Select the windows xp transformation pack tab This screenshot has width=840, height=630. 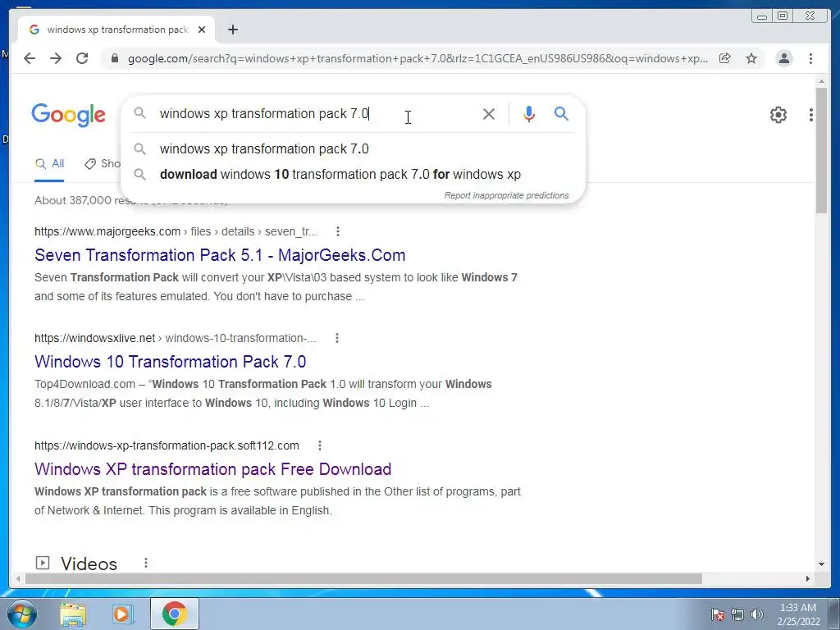[x=116, y=30]
